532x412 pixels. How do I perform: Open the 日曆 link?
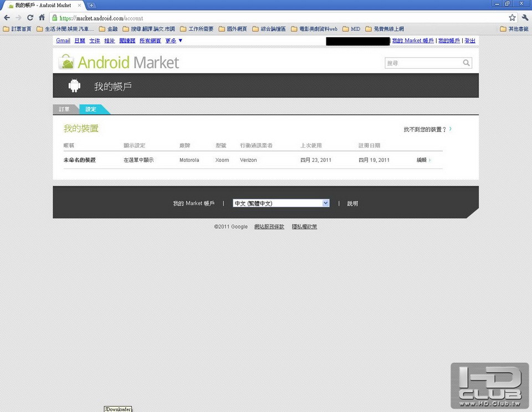coord(80,40)
